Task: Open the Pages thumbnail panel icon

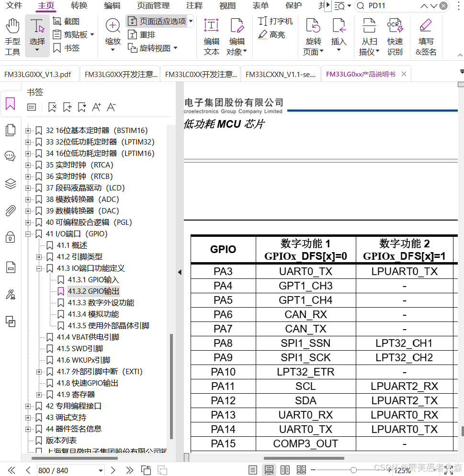Action: 11,130
